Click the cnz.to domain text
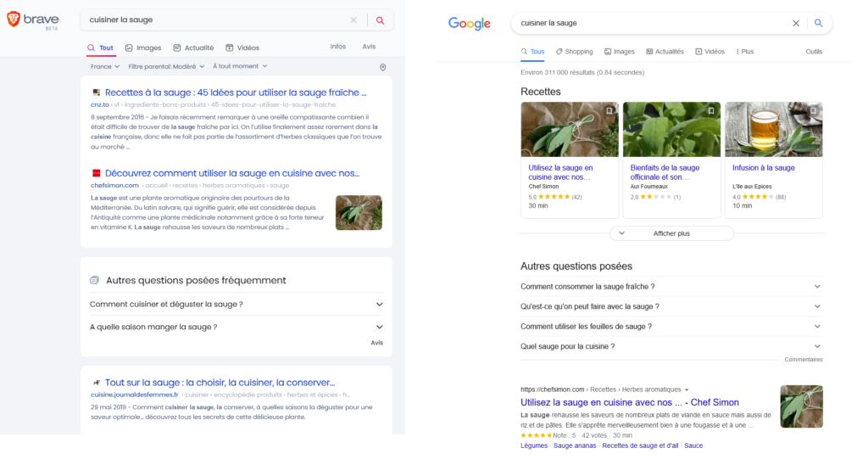Viewport: 868px width, 465px height. click(100, 104)
